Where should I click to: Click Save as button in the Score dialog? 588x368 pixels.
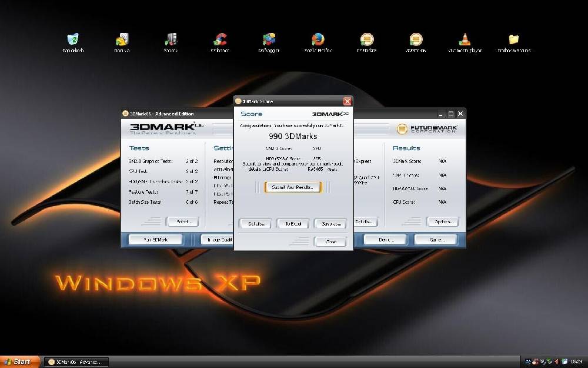(x=330, y=224)
